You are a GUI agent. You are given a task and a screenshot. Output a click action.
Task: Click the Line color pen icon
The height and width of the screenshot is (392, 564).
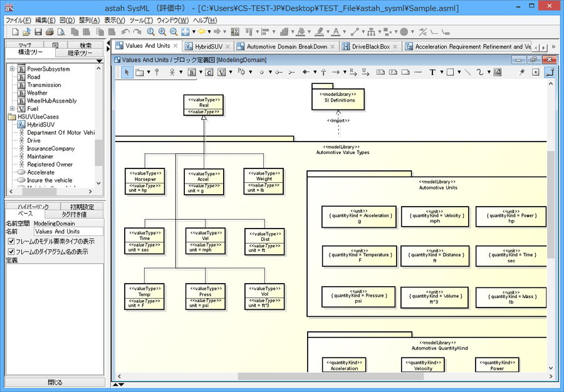click(x=319, y=32)
